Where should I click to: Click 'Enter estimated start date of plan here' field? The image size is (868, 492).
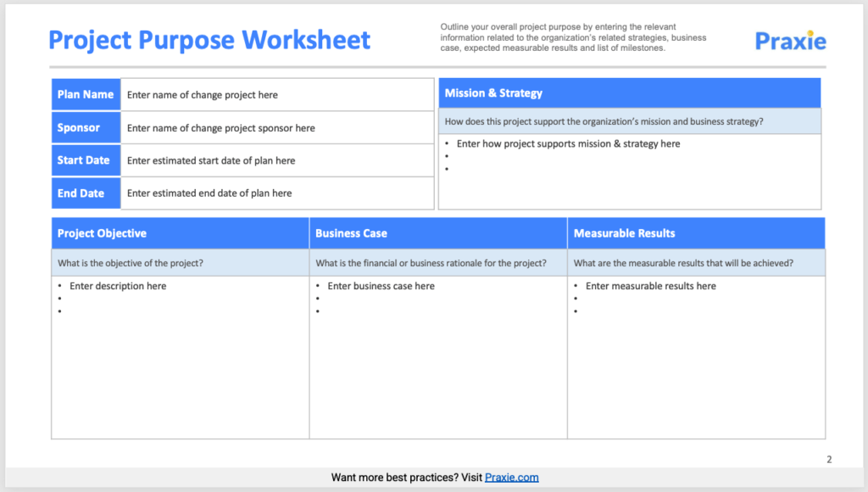[x=277, y=160]
